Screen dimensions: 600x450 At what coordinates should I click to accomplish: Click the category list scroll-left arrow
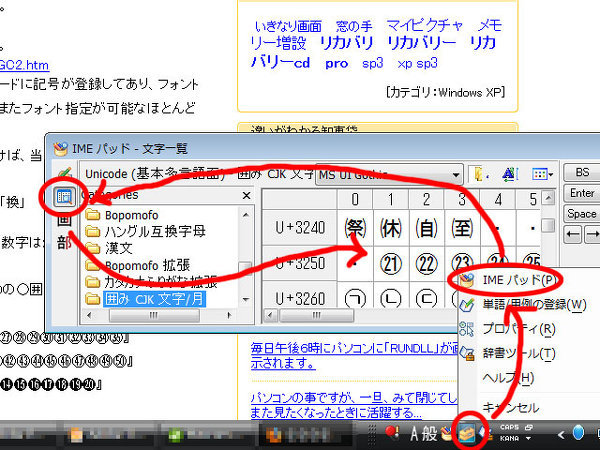coord(89,315)
